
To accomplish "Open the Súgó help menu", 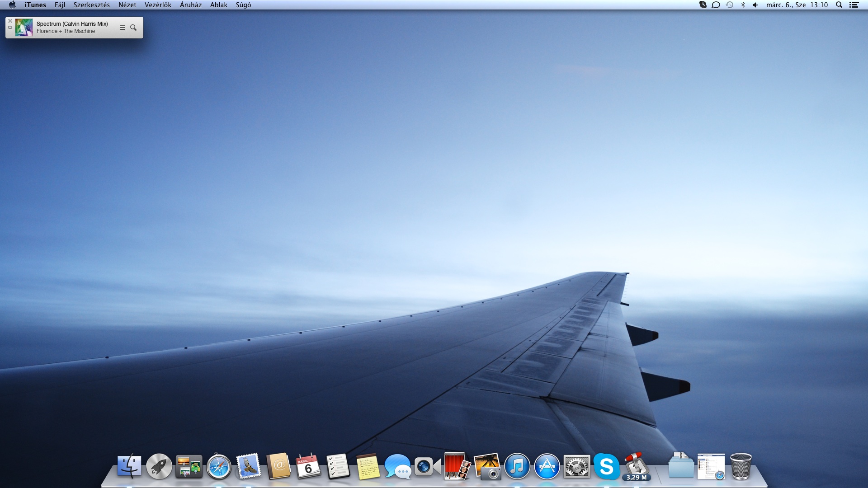I will [243, 5].
